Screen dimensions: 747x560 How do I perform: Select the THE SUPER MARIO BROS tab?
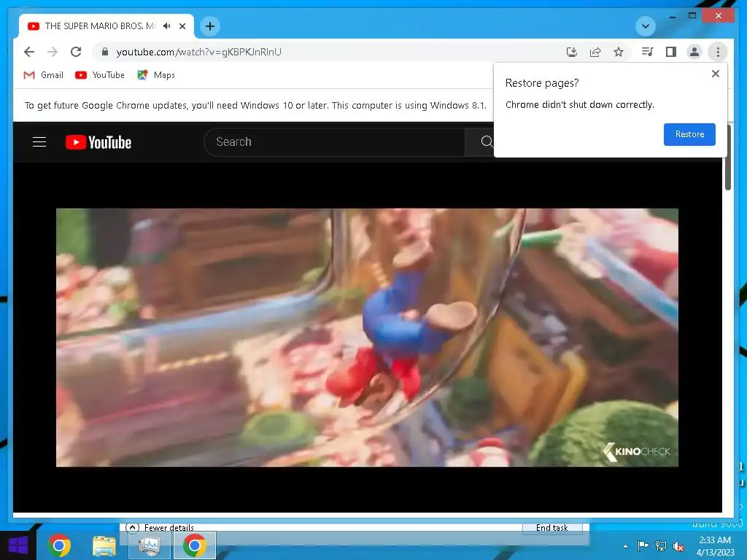click(x=107, y=26)
